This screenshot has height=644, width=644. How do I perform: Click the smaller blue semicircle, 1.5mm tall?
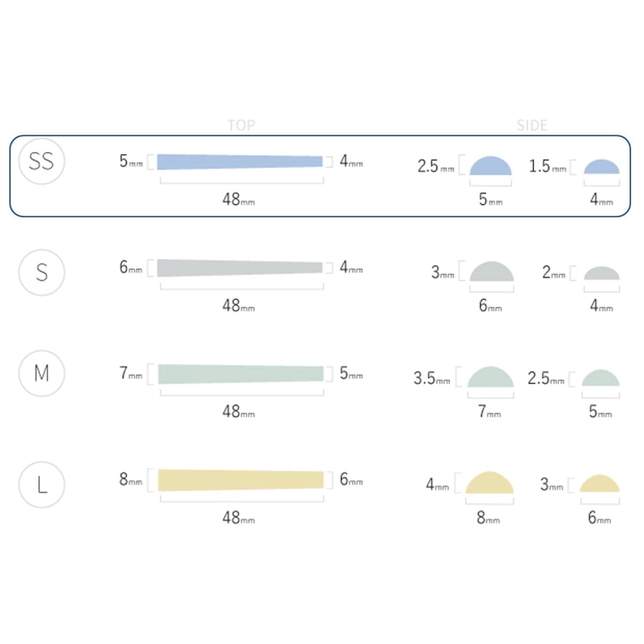(602, 167)
